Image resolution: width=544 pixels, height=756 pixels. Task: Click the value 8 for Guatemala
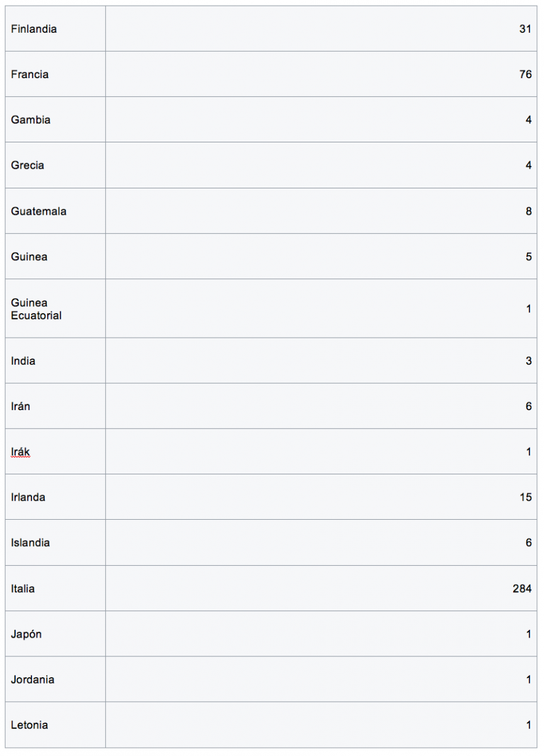(x=528, y=211)
